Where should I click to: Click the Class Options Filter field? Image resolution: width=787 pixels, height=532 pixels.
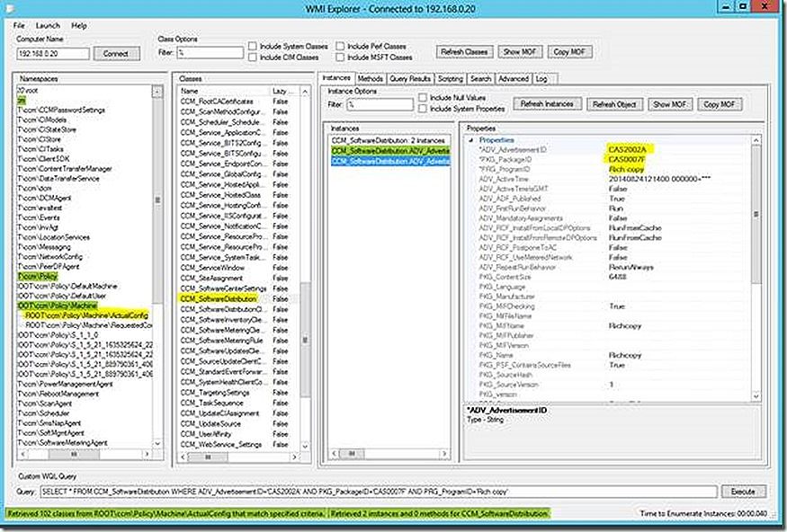210,52
